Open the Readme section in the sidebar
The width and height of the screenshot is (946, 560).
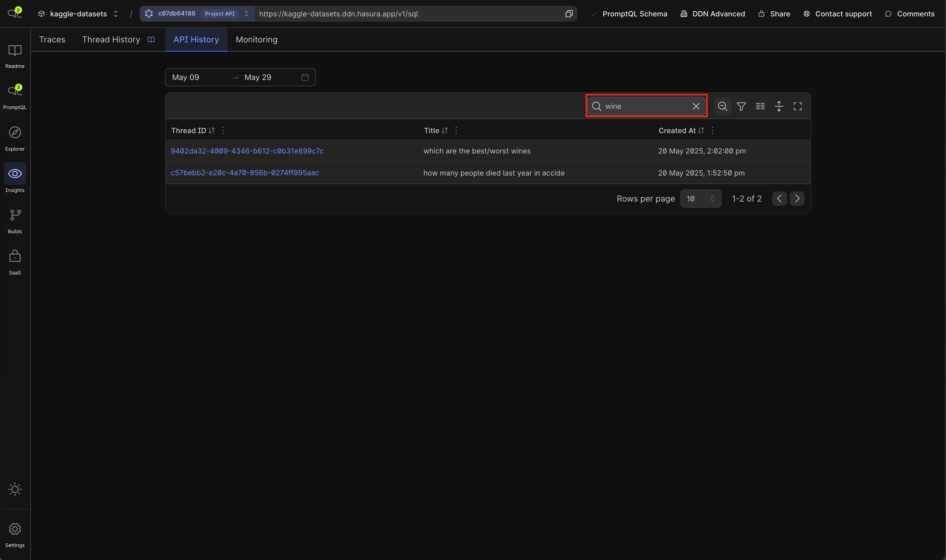coord(15,55)
